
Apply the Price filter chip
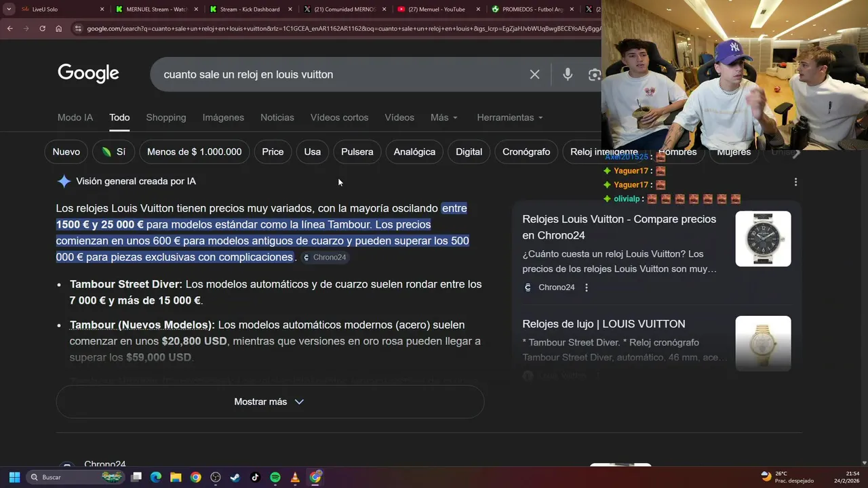(273, 152)
